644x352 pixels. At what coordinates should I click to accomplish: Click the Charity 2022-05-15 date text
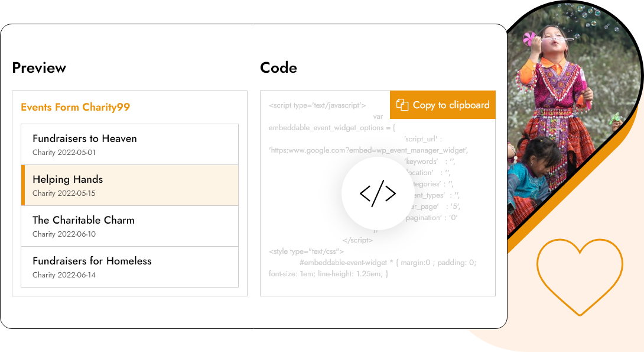coord(64,193)
